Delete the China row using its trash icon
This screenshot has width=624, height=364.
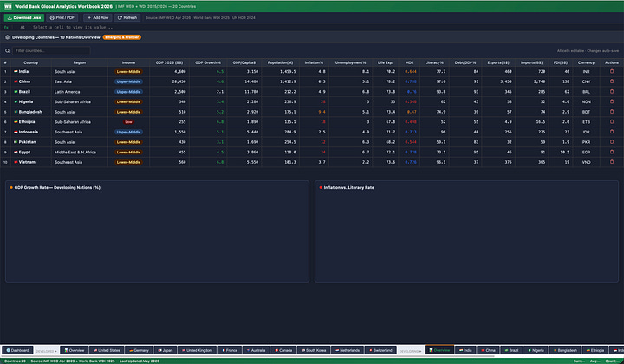pos(612,81)
